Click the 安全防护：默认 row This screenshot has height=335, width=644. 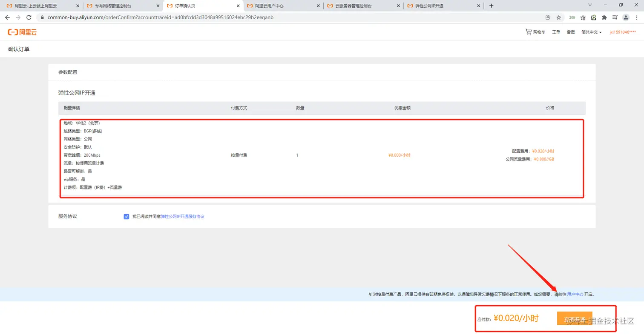(x=78, y=147)
